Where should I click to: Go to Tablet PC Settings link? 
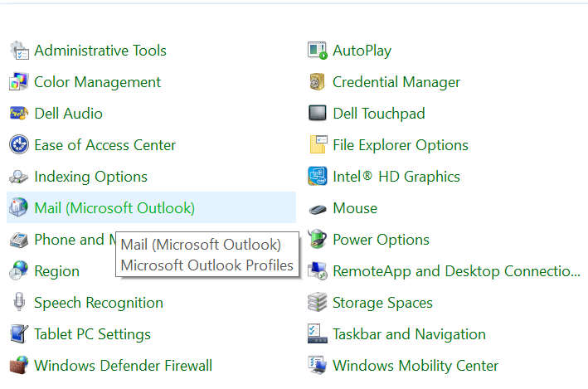92,334
